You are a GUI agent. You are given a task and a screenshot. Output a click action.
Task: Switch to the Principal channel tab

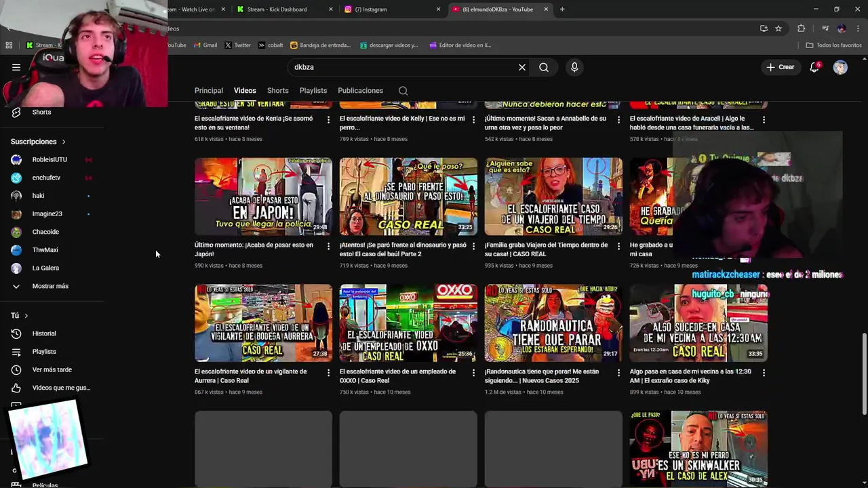pyautogui.click(x=209, y=91)
